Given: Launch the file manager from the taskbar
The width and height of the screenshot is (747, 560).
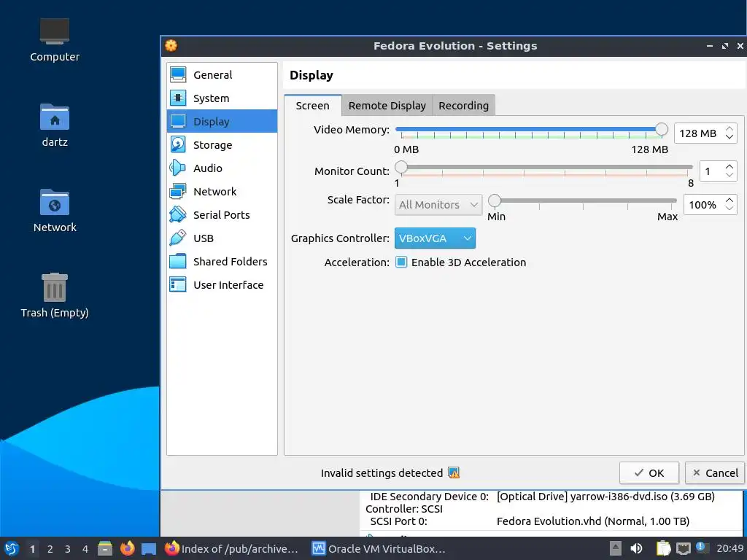Looking at the screenshot, I should [x=105, y=548].
